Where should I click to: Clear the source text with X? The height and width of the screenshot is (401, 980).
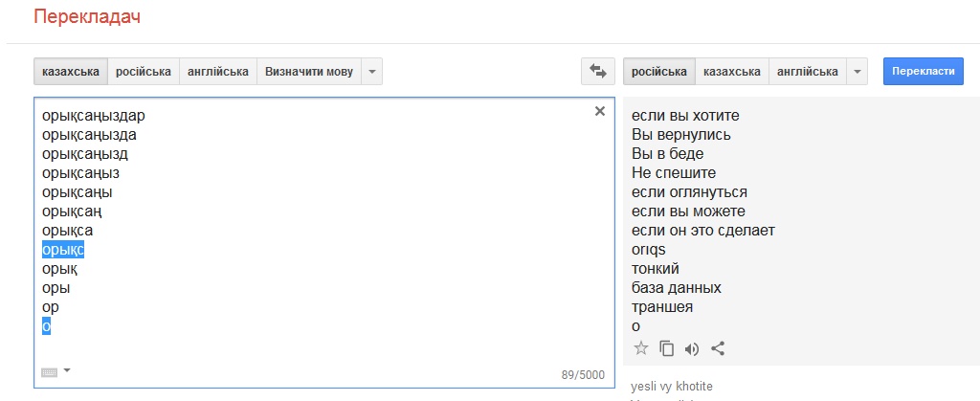(x=600, y=111)
